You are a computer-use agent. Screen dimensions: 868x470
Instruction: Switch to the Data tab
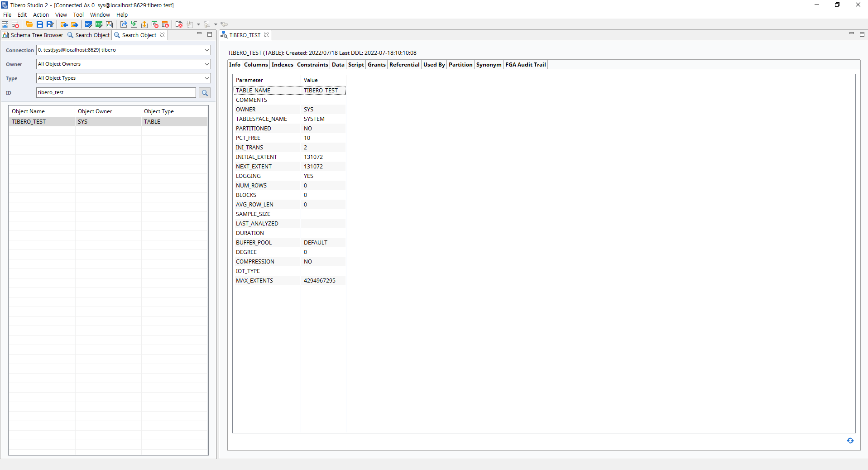pyautogui.click(x=338, y=65)
